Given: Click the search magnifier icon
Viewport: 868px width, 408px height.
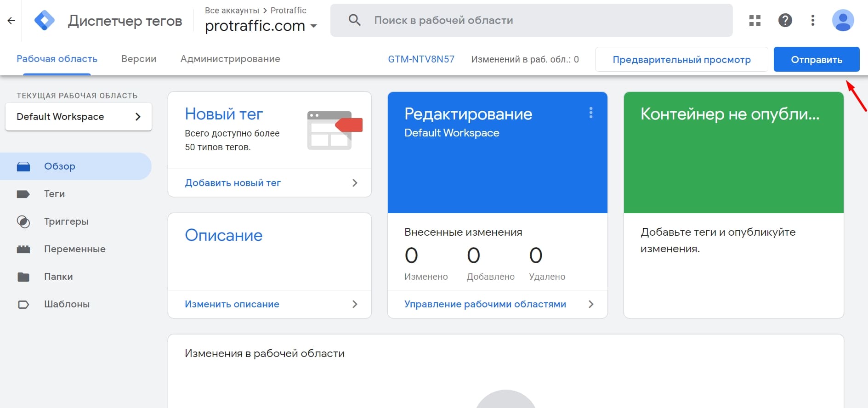Looking at the screenshot, I should 354,20.
